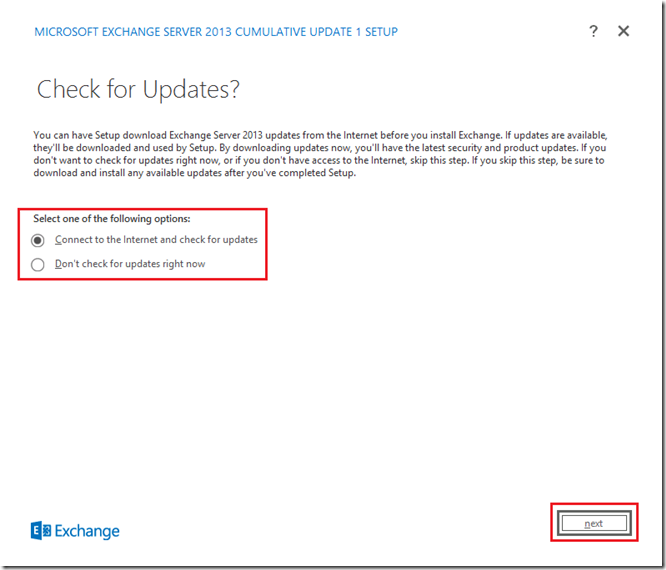Click the "Select one of the following options" label
This screenshot has height=570, width=666.
click(x=112, y=218)
